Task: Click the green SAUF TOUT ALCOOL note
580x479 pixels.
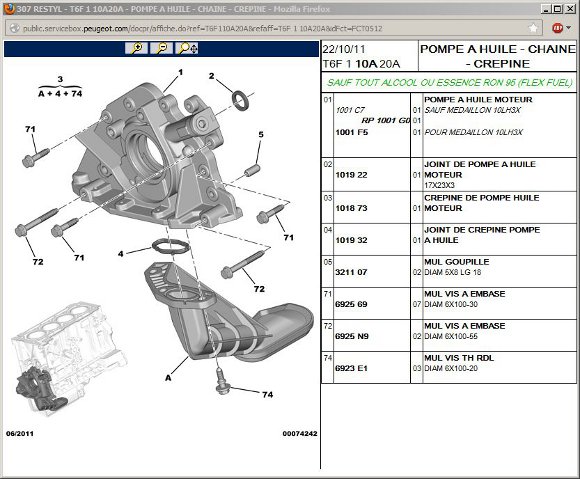Action: point(449,82)
